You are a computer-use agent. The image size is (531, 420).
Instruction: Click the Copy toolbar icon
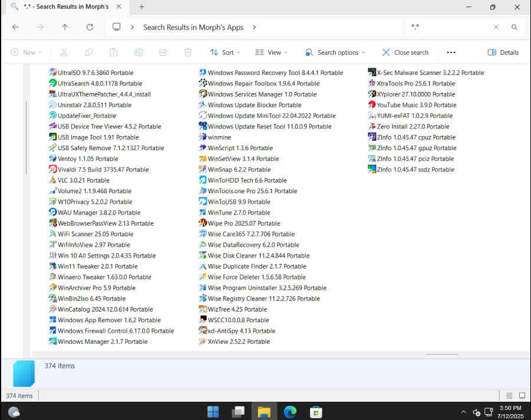[89, 52]
